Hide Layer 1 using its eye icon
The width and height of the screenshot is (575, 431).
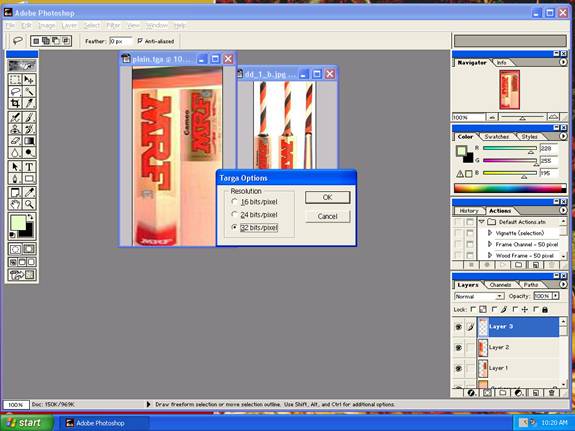458,368
